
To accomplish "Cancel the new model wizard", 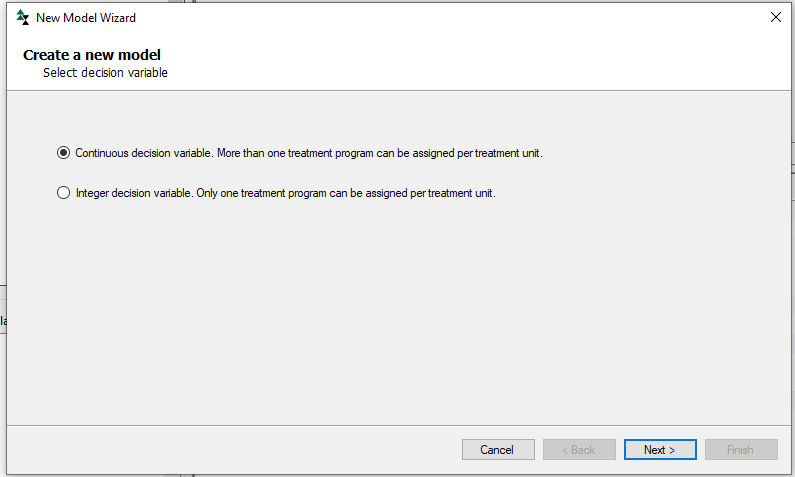I will click(x=498, y=450).
